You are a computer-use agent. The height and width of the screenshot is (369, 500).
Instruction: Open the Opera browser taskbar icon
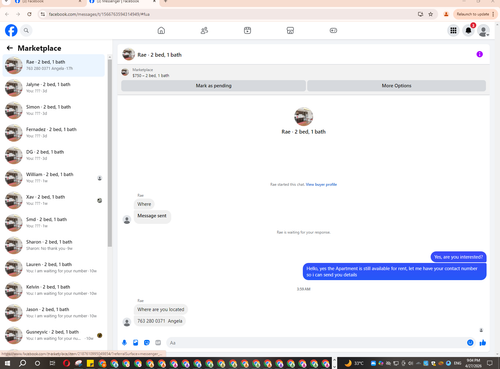(x=66, y=363)
